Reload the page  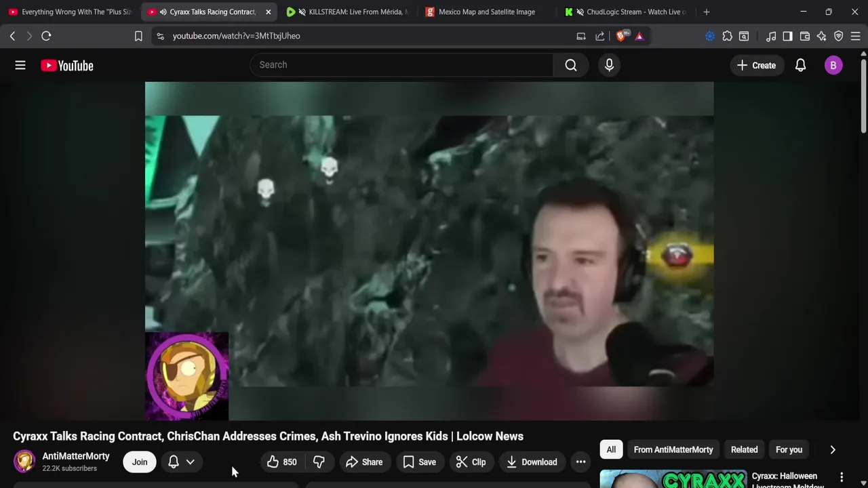(x=46, y=36)
